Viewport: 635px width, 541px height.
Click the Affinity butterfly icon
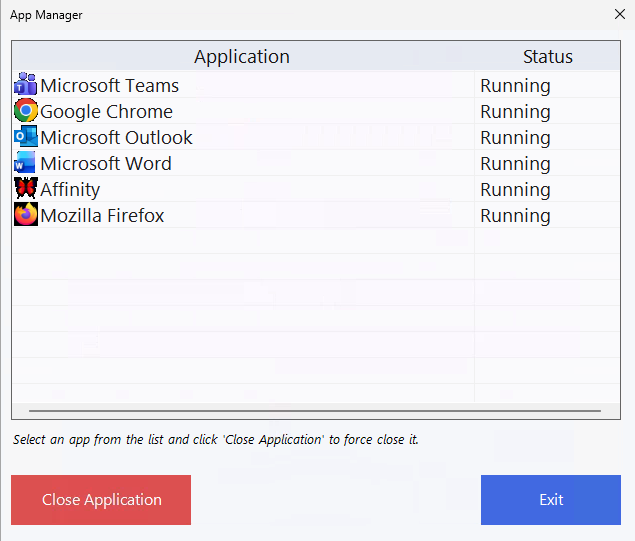pyautogui.click(x=25, y=189)
